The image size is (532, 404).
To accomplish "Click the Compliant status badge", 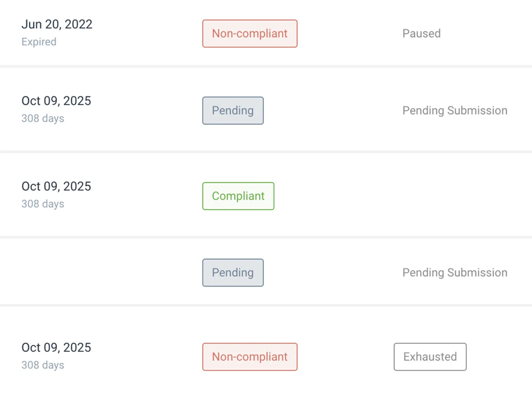I will tap(238, 196).
